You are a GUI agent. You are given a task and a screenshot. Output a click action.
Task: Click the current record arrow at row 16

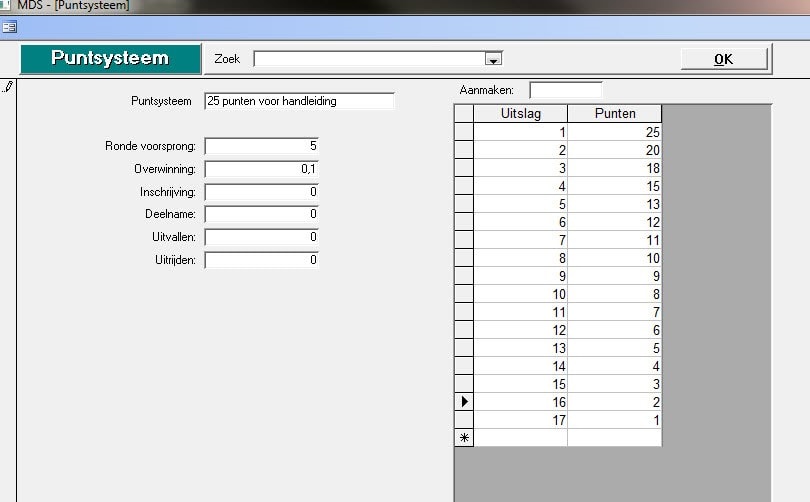[464, 401]
